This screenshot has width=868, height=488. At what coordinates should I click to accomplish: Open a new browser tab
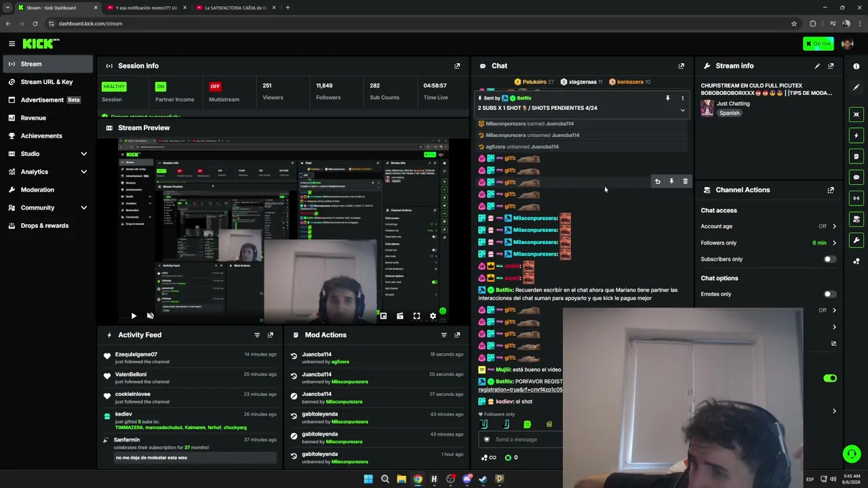click(x=288, y=8)
